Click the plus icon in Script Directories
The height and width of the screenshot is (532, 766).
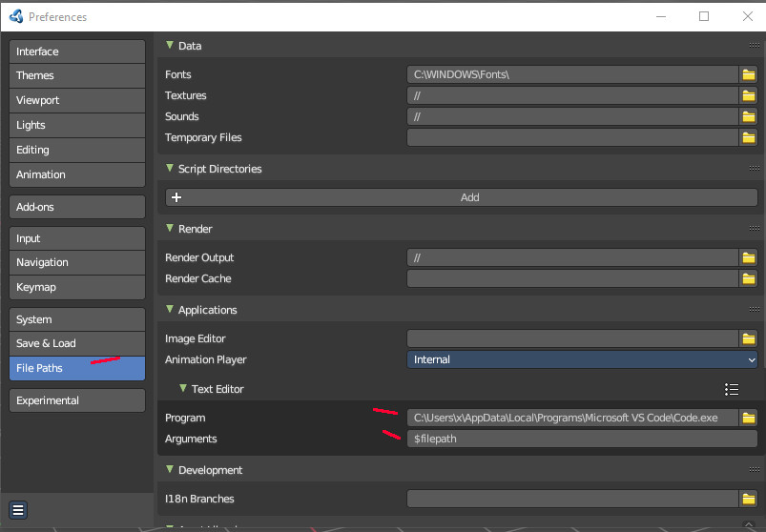(x=176, y=197)
